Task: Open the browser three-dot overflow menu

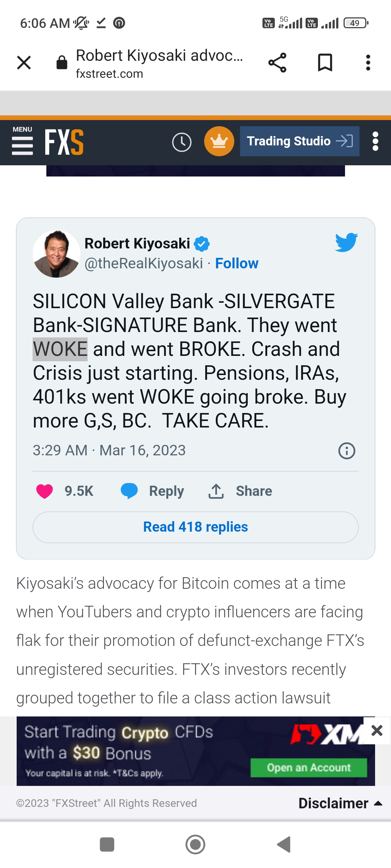Action: [368, 62]
